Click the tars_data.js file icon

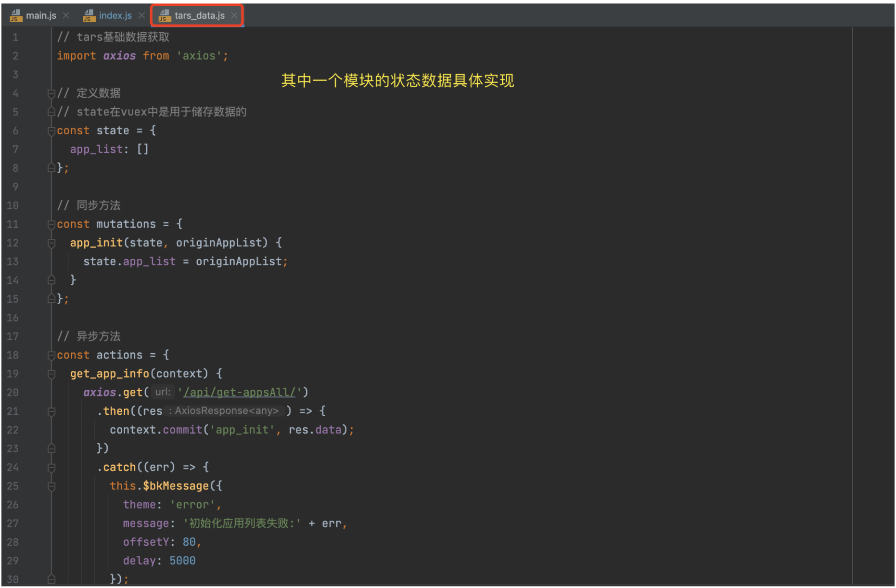[165, 15]
